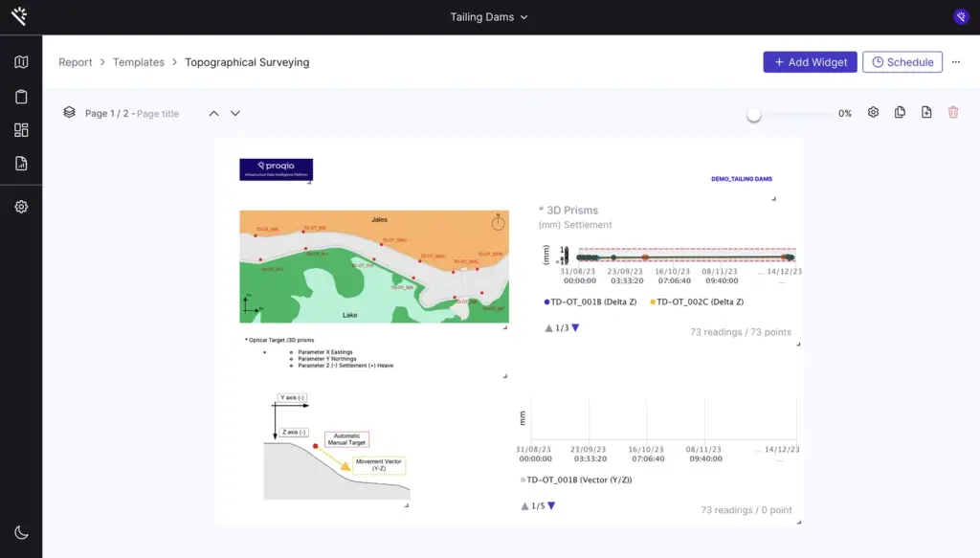Duplicate the page with copy icon

(x=900, y=113)
